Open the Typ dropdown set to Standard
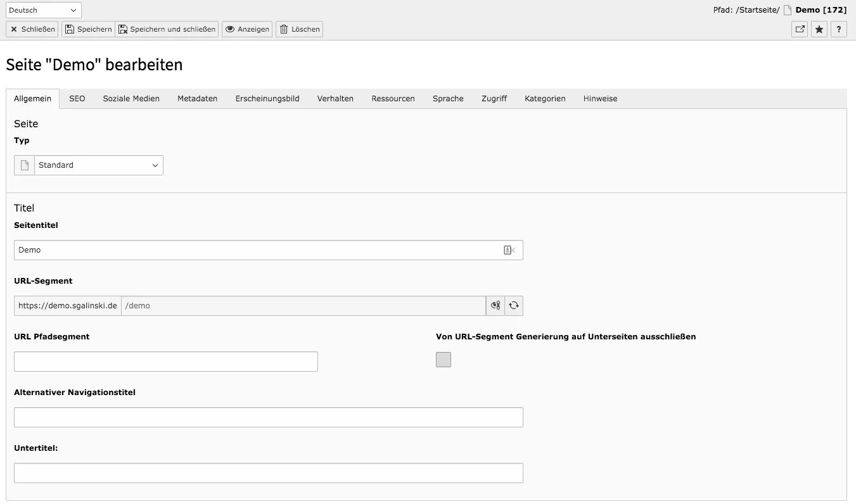The image size is (856, 504). pyautogui.click(x=98, y=165)
